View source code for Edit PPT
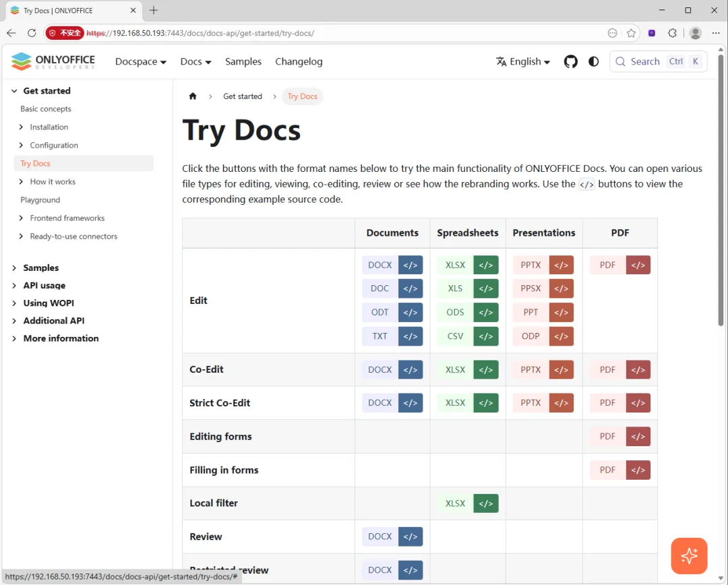Viewport: 728px width, 585px height. pyautogui.click(x=562, y=313)
